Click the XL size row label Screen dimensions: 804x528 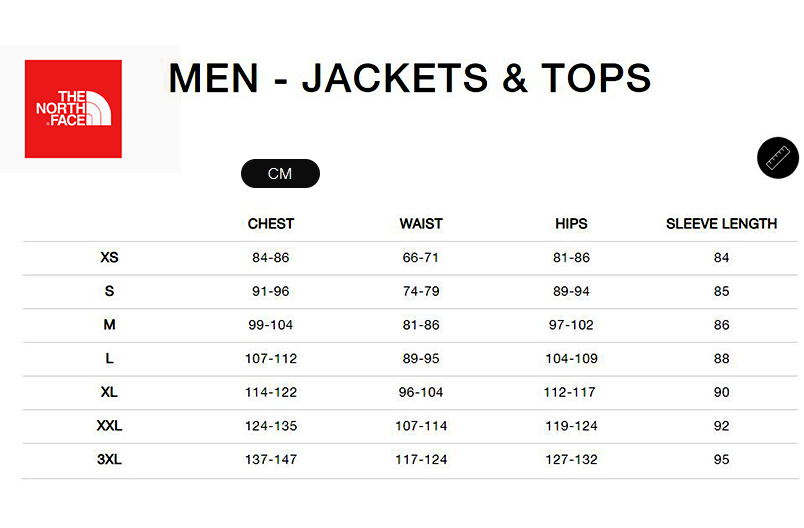[109, 392]
